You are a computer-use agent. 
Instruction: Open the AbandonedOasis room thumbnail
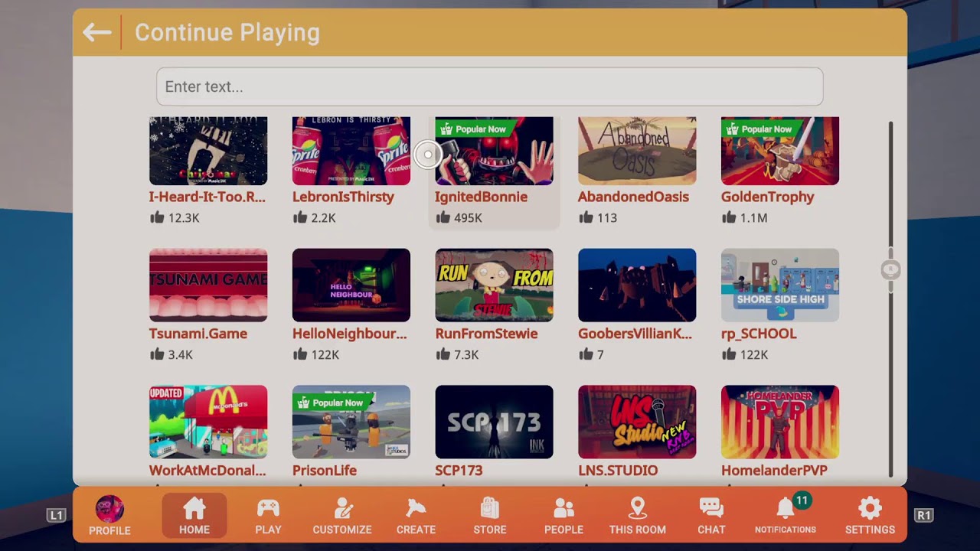[637, 151]
